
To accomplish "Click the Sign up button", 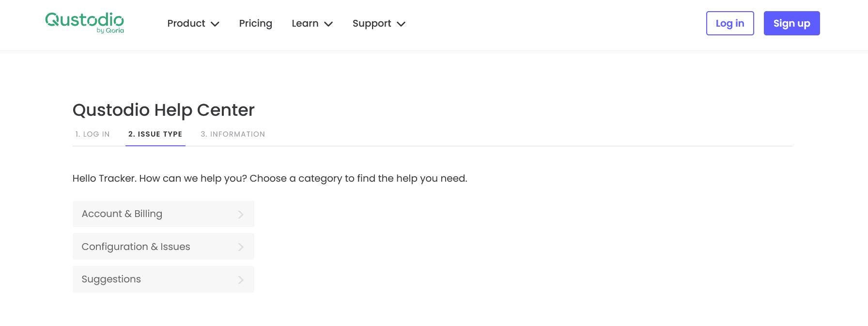I will point(792,23).
